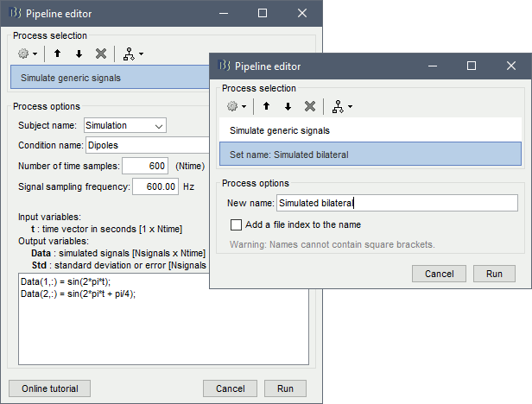The width and height of the screenshot is (532, 404).
Task: Open the Online tutorial
Action: click(47, 388)
